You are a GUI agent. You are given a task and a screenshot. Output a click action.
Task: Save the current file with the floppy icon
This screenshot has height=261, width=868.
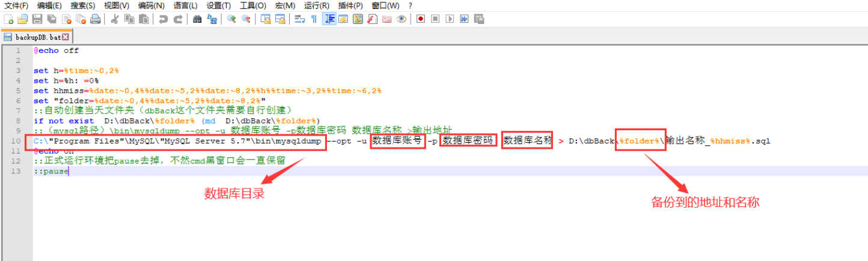point(37,19)
